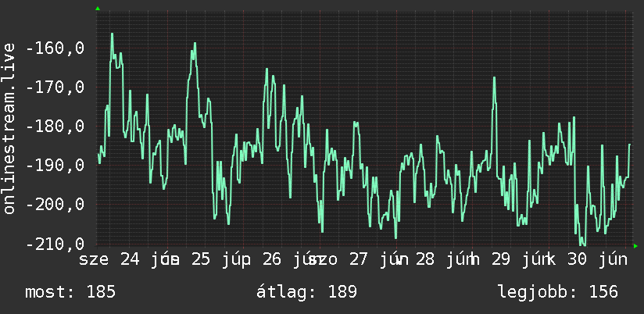Click the x-axis date label 29
This screenshot has width=644, height=314.
(x=501, y=259)
